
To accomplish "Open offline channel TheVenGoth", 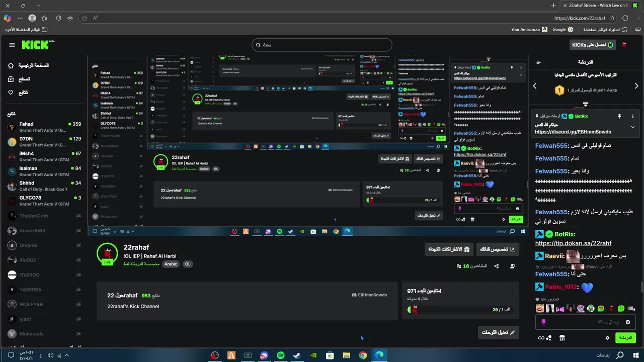I will pyautogui.click(x=44, y=216).
